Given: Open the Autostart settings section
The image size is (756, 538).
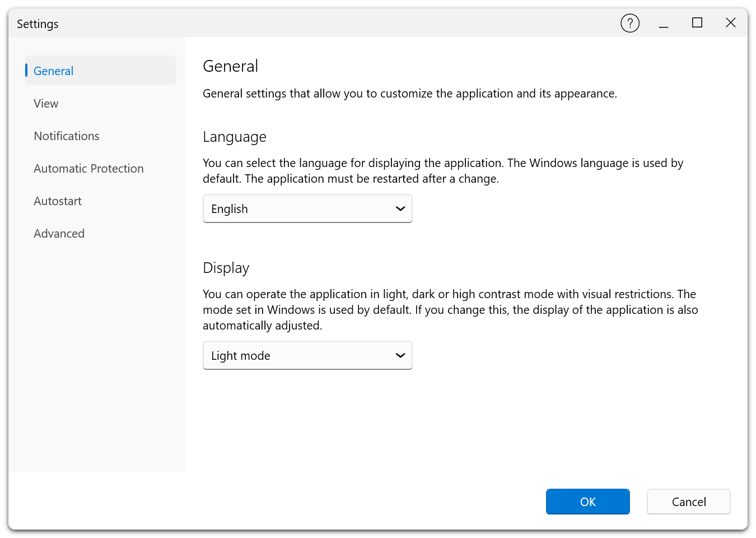Looking at the screenshot, I should (x=101, y=201).
